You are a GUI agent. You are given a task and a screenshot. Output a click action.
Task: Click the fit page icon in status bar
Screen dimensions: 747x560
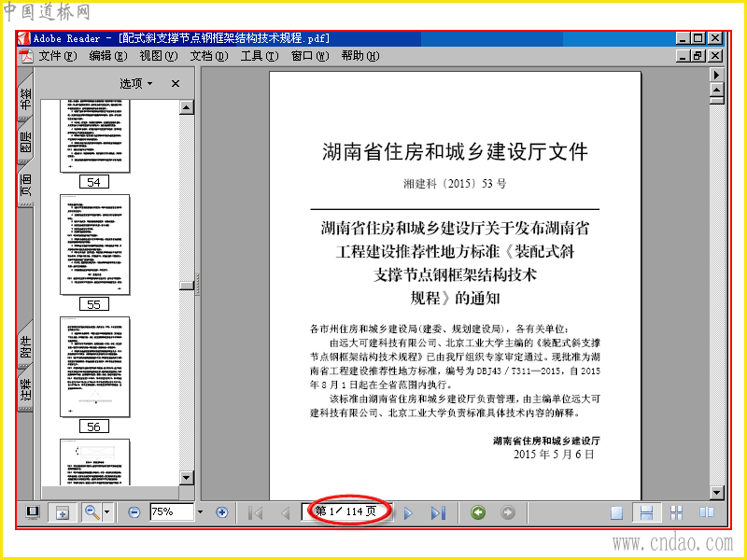point(63,512)
